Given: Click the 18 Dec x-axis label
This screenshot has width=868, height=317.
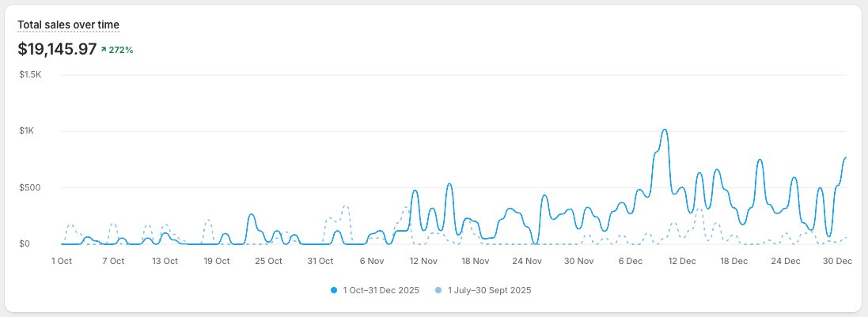Looking at the screenshot, I should point(733,260).
